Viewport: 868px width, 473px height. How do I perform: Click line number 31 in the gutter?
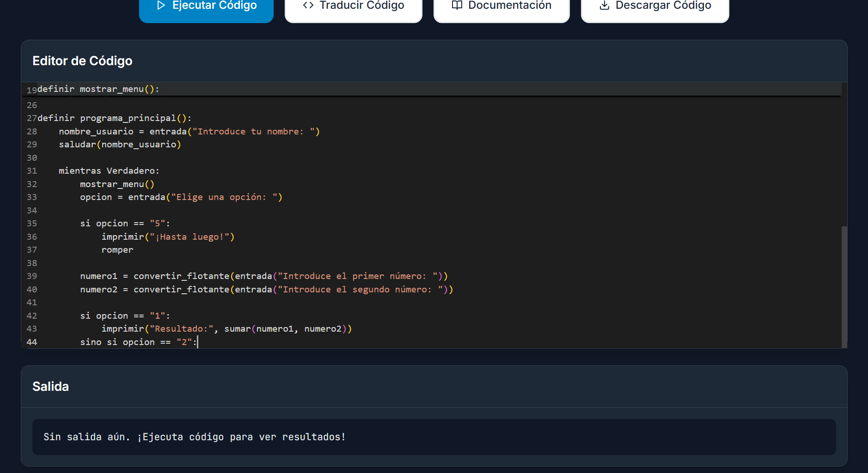tap(31, 171)
